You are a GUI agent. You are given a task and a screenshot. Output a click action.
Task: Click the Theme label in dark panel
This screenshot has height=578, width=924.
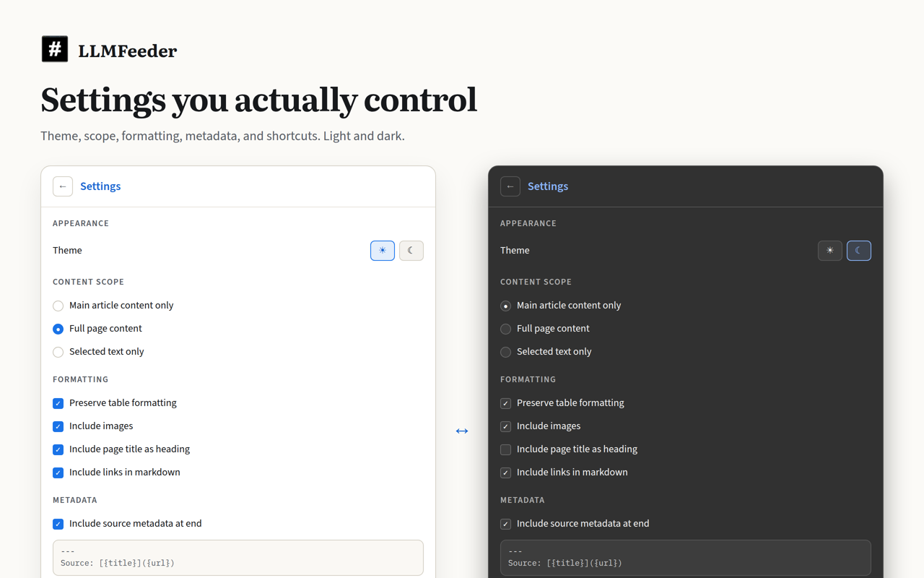[515, 250]
